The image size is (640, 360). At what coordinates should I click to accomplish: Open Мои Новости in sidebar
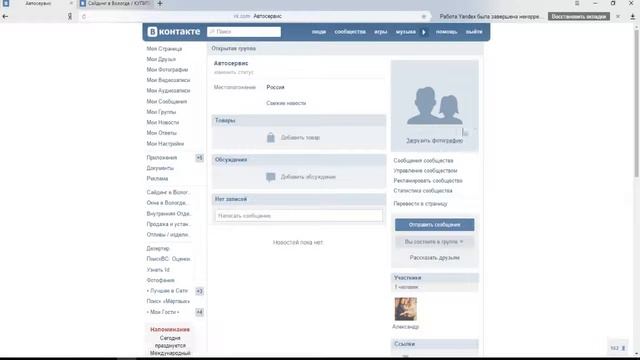[x=162, y=122]
